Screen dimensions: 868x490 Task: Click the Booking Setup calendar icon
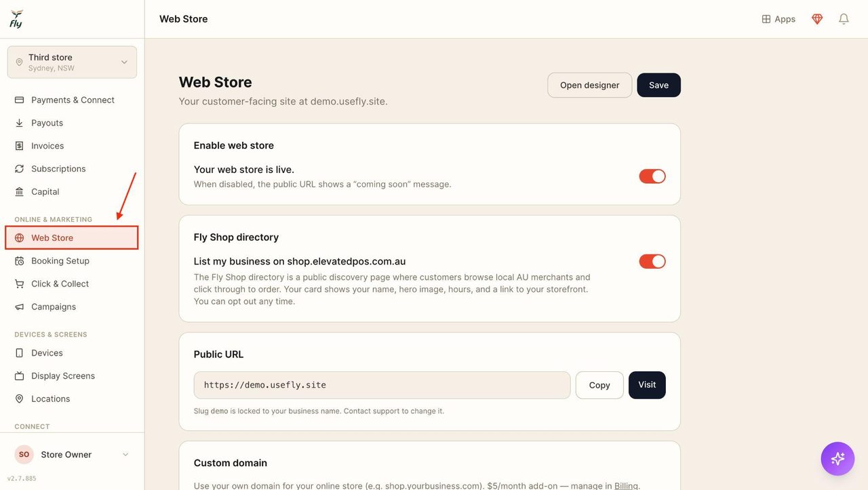pos(19,261)
